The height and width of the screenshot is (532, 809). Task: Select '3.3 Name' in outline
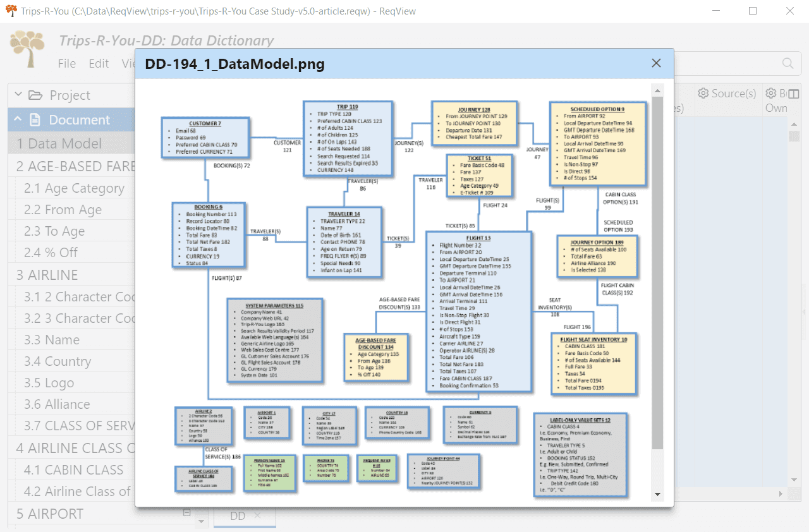(x=72, y=340)
